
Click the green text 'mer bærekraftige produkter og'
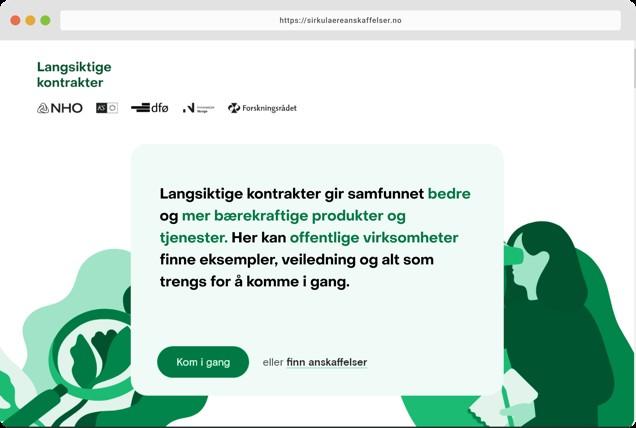[294, 216]
